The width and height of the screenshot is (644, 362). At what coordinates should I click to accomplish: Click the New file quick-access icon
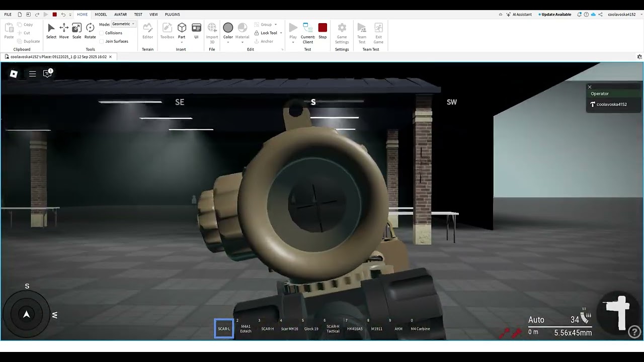(20, 15)
